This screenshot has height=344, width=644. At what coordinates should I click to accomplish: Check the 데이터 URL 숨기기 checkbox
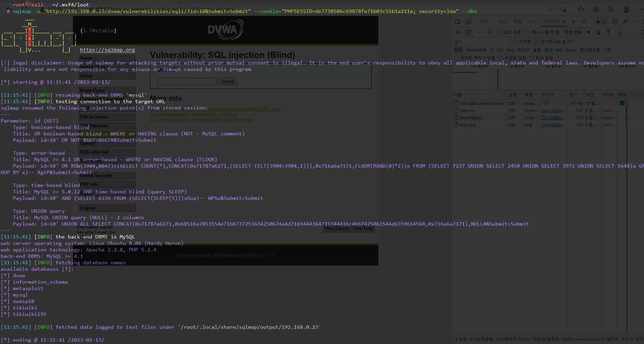pyautogui.click(x=536, y=42)
